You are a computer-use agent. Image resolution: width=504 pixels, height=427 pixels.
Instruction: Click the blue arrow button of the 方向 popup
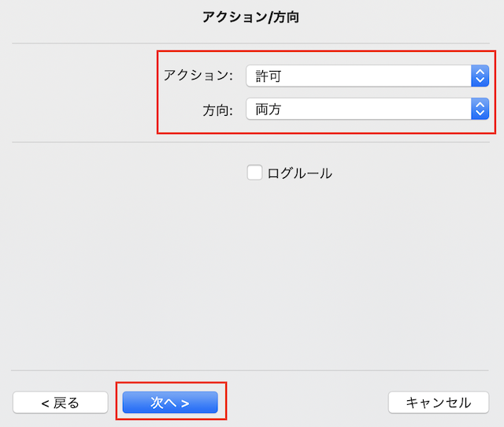pyautogui.click(x=480, y=109)
